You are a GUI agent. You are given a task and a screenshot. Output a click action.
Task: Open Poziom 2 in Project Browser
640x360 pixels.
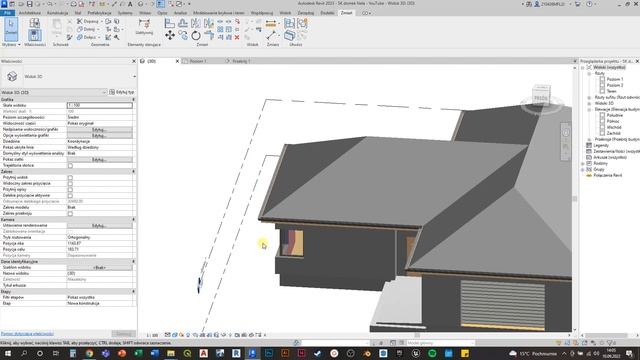coord(615,85)
